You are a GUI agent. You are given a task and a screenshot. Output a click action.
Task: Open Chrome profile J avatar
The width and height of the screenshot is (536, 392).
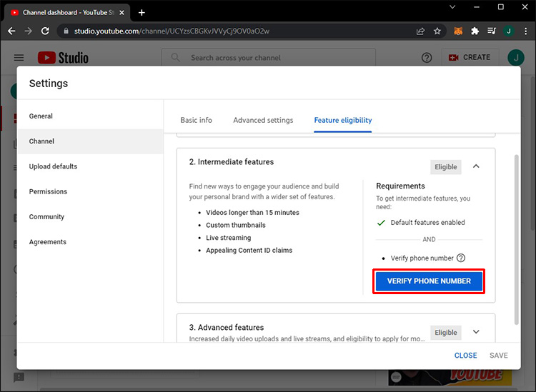pyautogui.click(x=509, y=31)
